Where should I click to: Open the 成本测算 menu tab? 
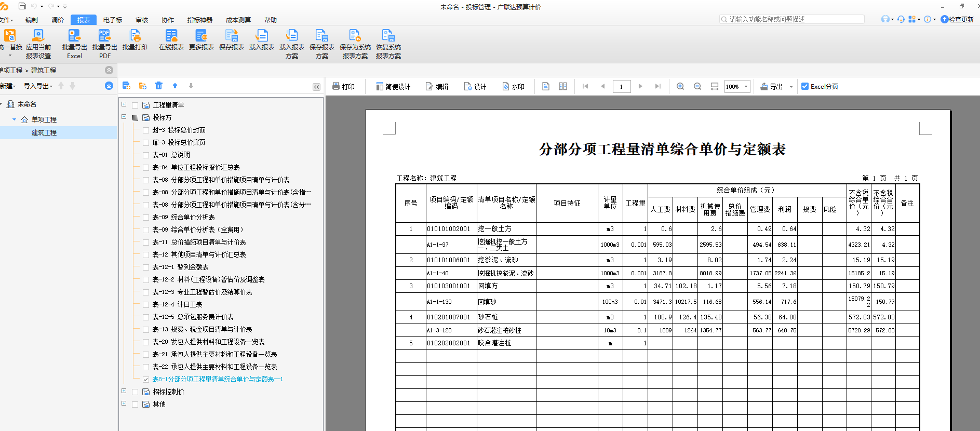(x=238, y=20)
